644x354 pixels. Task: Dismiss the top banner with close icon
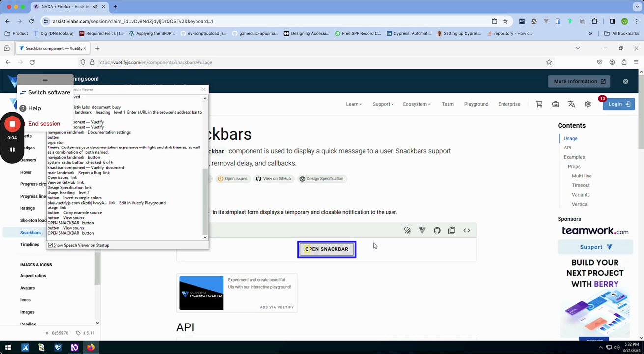point(625,81)
